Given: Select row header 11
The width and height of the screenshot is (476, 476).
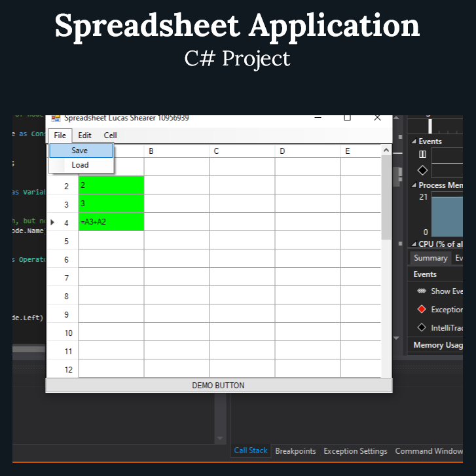Looking at the screenshot, I should pyautogui.click(x=63, y=351).
